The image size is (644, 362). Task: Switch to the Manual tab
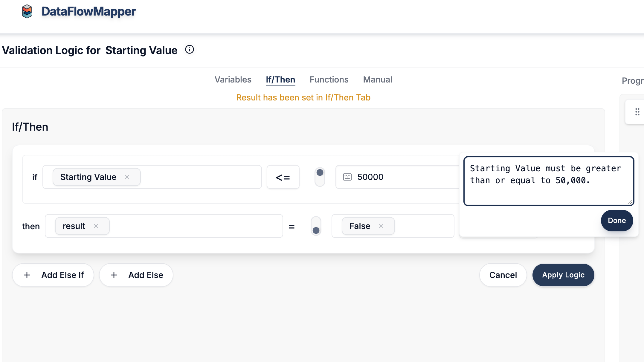[377, 80]
